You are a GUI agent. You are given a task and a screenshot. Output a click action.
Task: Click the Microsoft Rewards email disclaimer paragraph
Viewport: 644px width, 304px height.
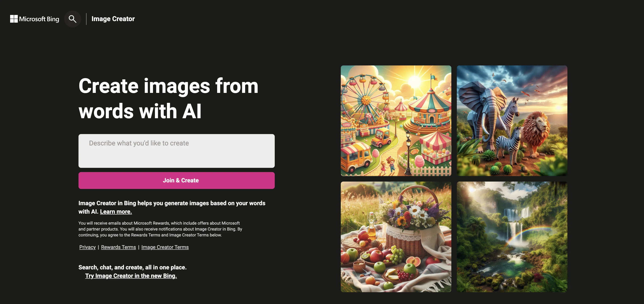160,229
